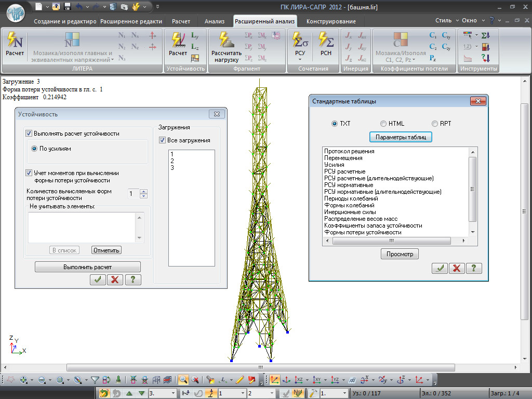Select the HTML format radio button
The width and height of the screenshot is (532, 399).
pyautogui.click(x=383, y=124)
